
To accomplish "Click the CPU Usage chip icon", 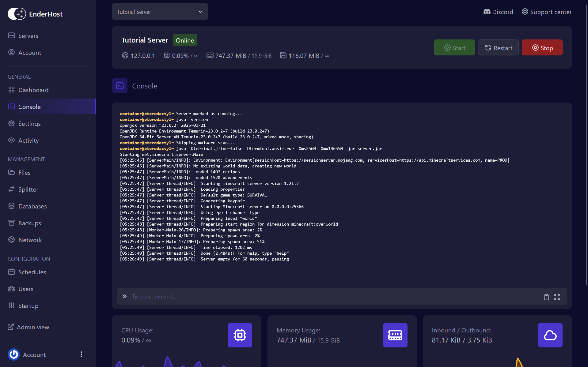I will pyautogui.click(x=240, y=335).
